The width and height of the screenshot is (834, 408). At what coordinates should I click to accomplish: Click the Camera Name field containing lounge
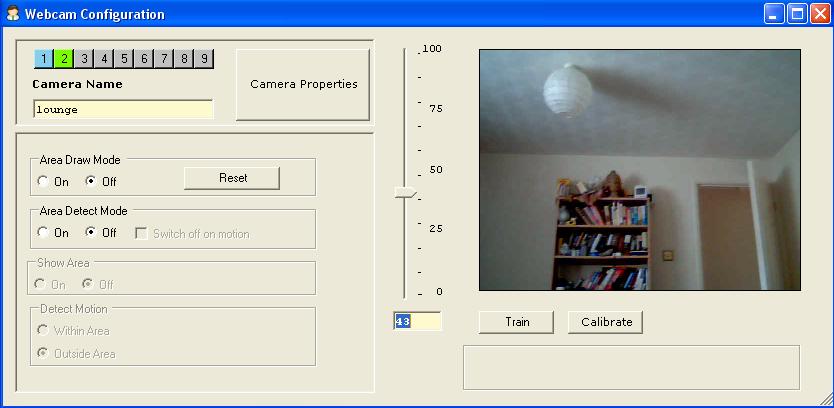[123, 110]
